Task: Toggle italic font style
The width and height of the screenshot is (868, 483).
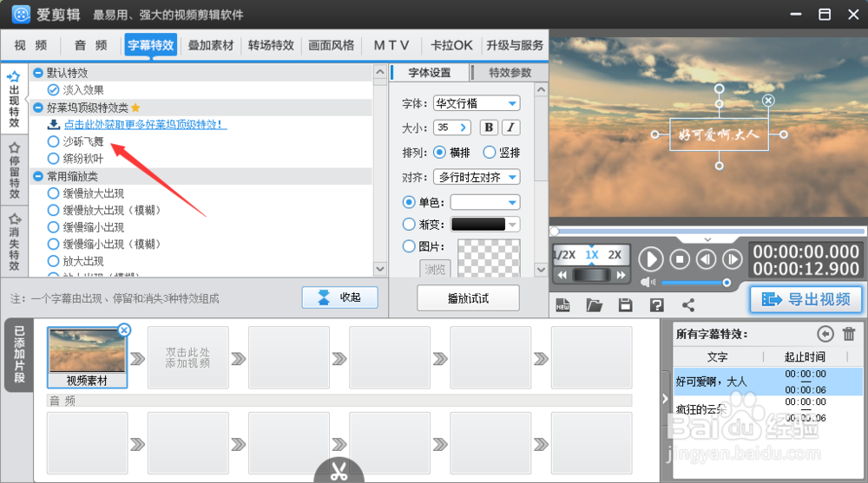Action: click(510, 127)
